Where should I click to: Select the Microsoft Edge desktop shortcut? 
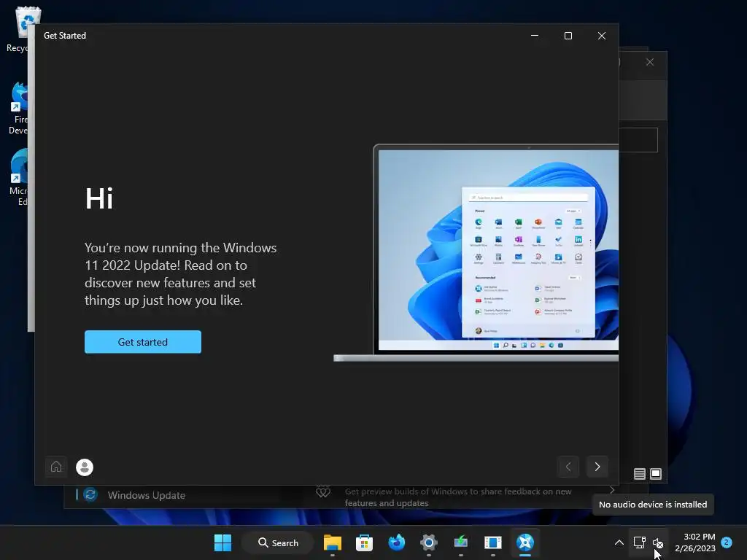19,177
